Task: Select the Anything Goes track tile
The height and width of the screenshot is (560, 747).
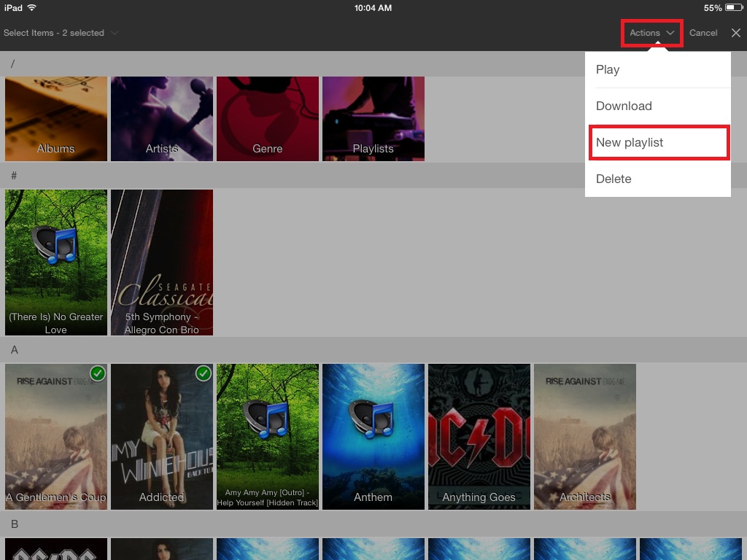Action: point(479,437)
